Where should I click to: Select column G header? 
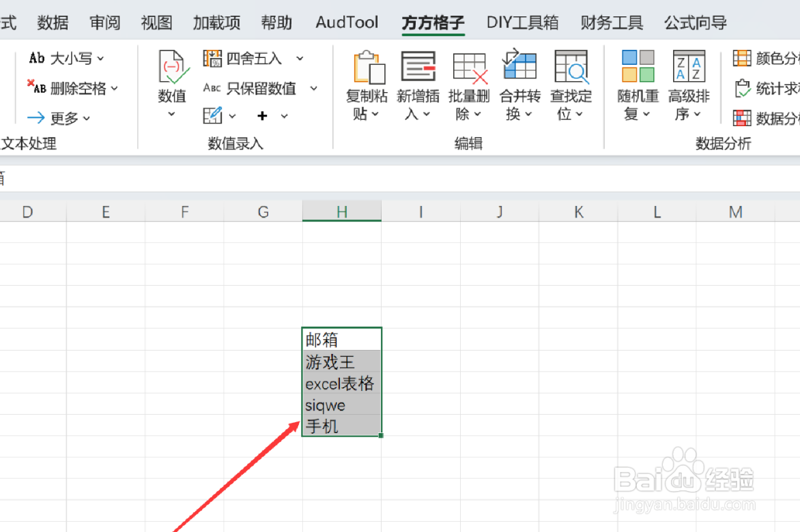tap(263, 211)
